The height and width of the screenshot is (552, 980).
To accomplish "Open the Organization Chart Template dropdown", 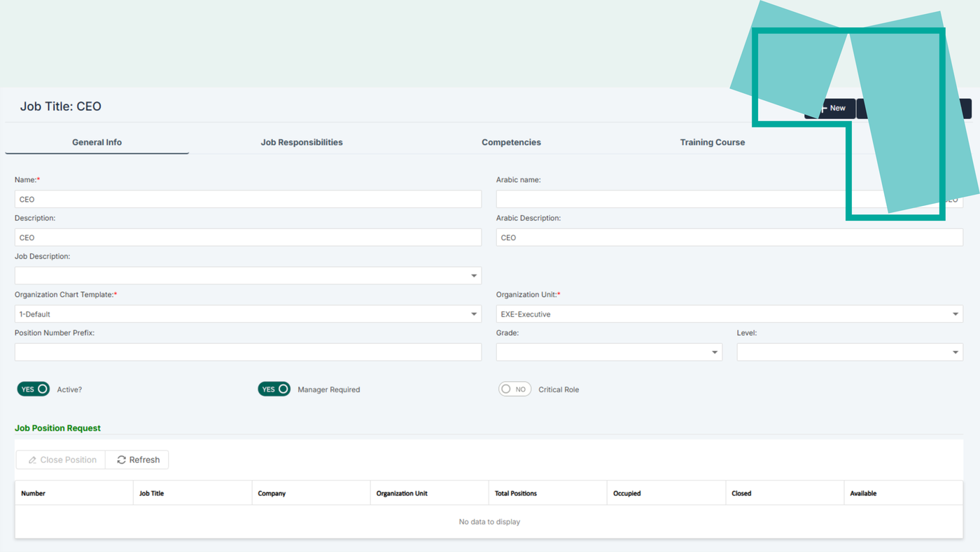I will click(474, 315).
